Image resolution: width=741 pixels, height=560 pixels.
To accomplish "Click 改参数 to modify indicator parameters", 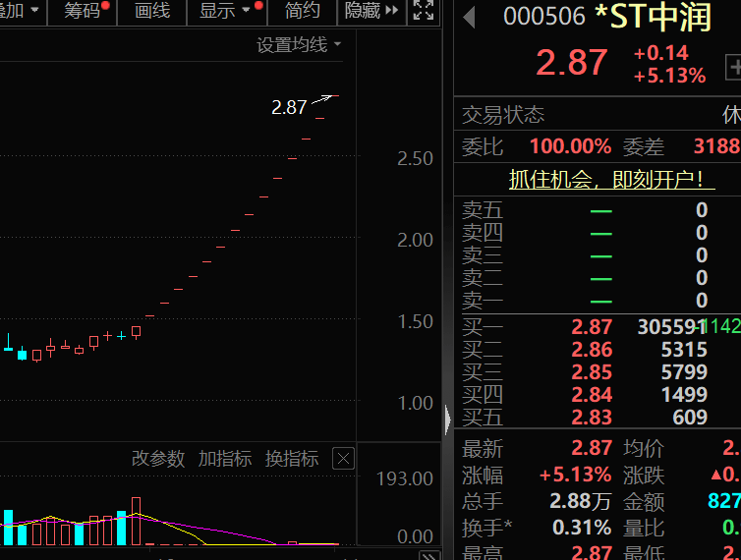I will coord(158,459).
